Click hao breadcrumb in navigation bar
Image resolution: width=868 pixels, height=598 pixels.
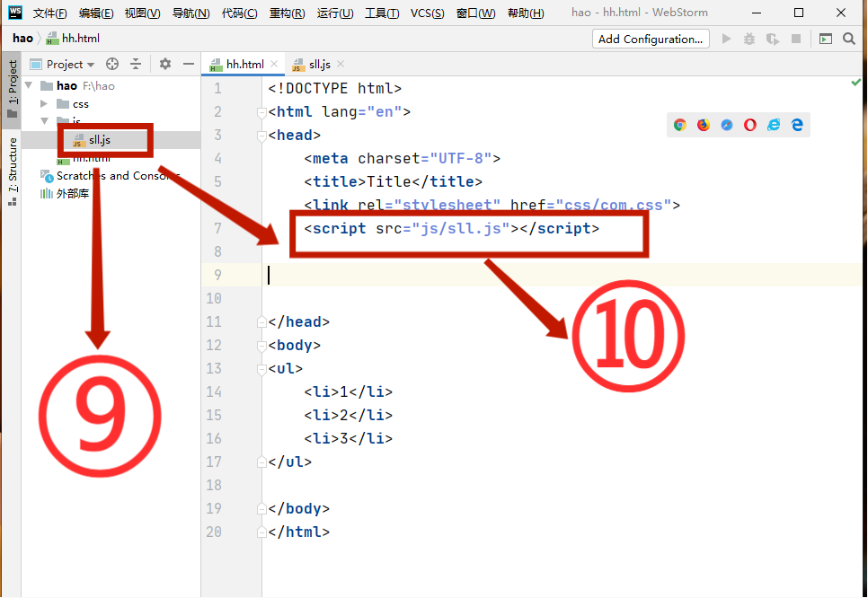pyautogui.click(x=22, y=39)
